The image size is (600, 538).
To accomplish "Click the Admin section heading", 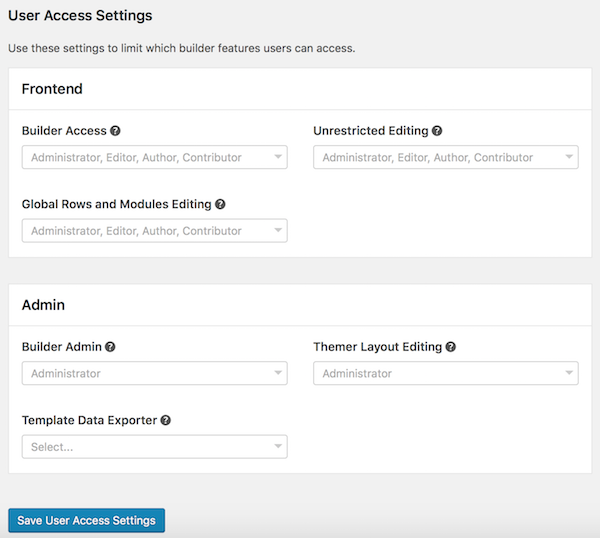I will pyautogui.click(x=43, y=305).
